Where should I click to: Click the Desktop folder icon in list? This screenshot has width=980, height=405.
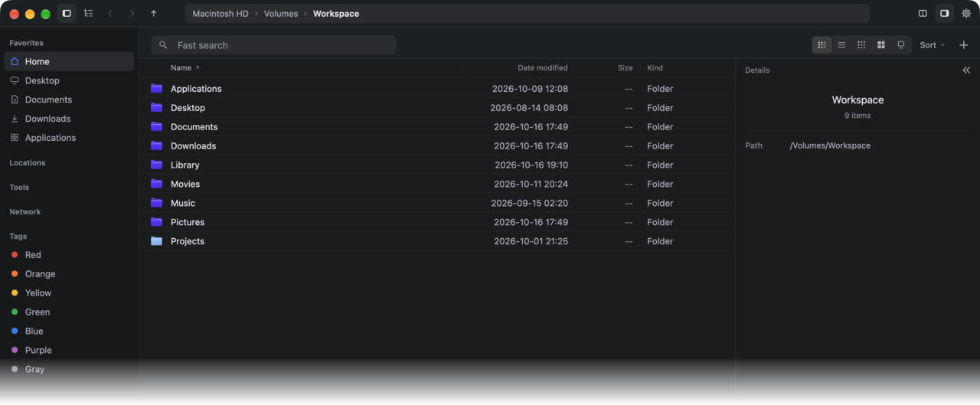pyautogui.click(x=157, y=107)
